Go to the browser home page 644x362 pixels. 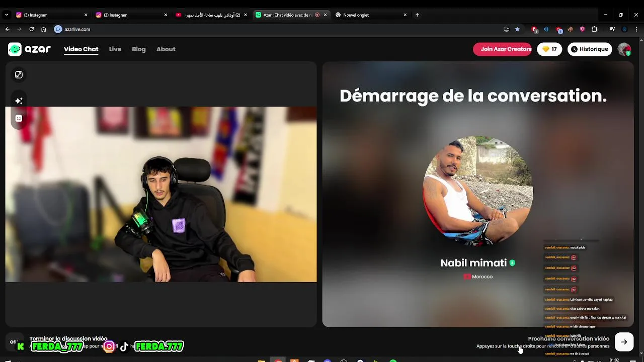point(43,29)
